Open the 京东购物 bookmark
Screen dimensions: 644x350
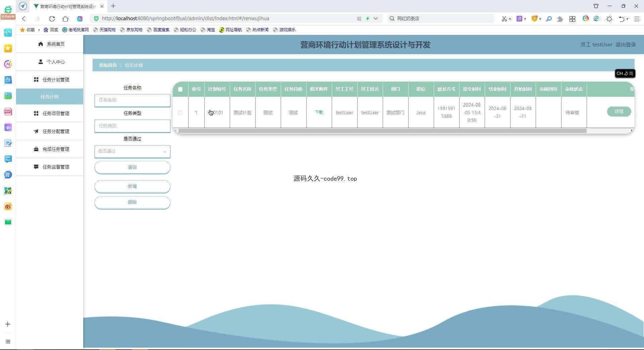131,30
